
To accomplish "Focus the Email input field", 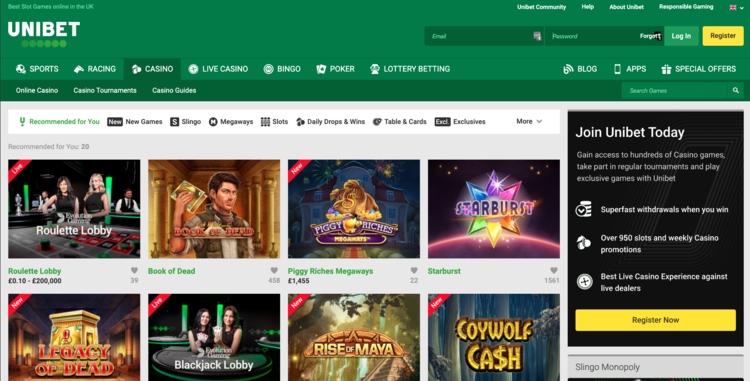I will pyautogui.click(x=484, y=36).
